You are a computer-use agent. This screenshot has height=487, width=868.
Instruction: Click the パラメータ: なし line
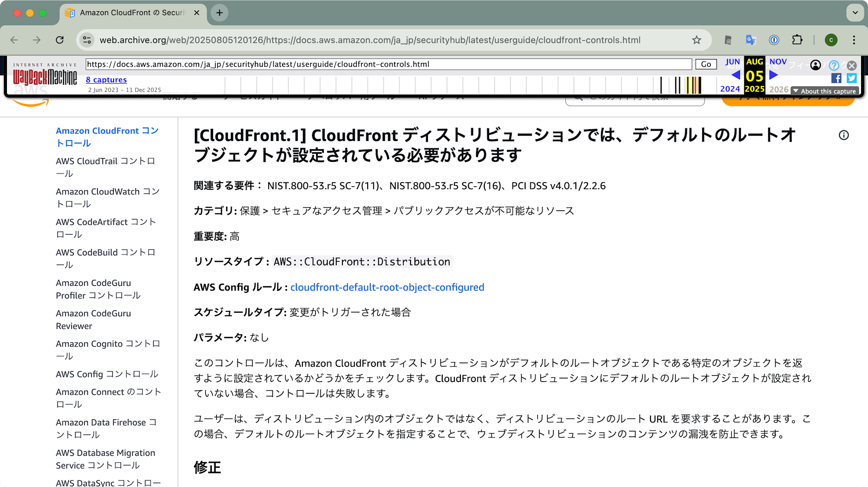coord(231,337)
